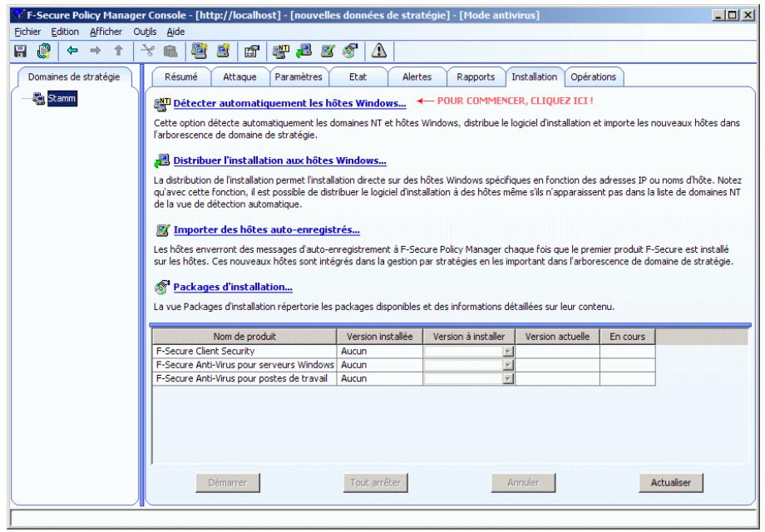Viewport: 765px width, 532px height.
Task: Open the Fichier menu
Action: pyautogui.click(x=27, y=32)
